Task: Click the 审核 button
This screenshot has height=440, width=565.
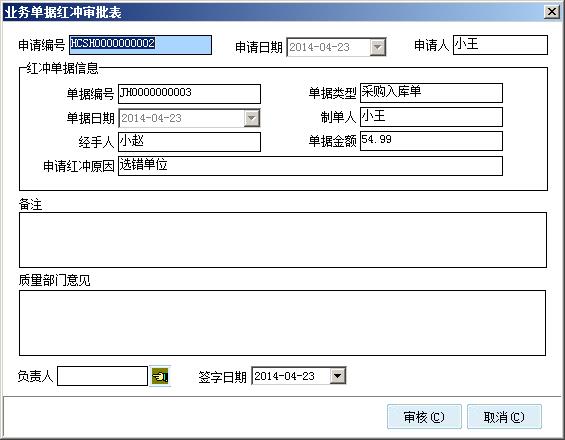Action: pyautogui.click(x=424, y=417)
